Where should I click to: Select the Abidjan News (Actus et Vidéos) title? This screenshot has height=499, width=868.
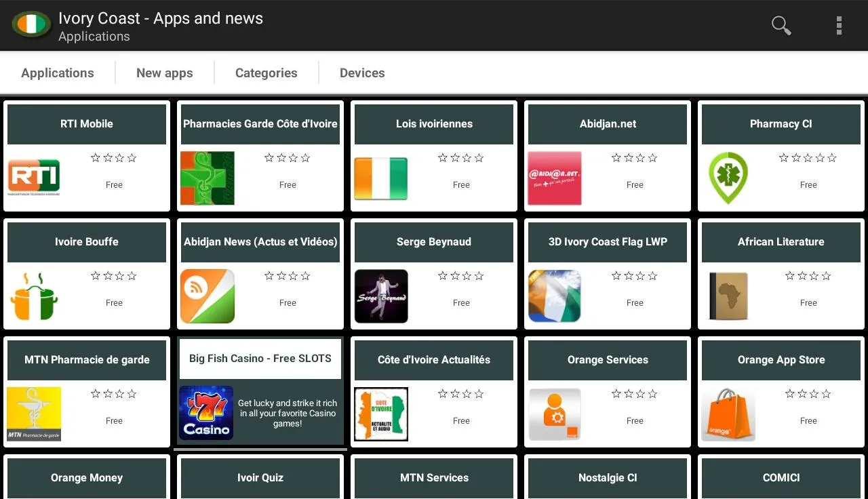coord(260,242)
